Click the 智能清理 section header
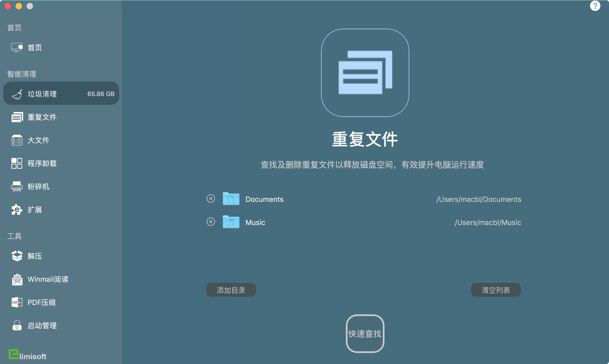 click(22, 74)
